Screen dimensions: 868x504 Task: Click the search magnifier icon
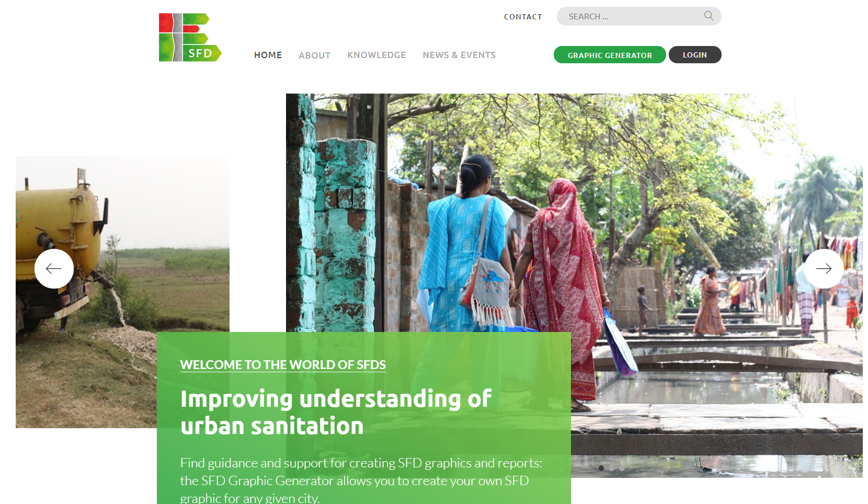coord(709,16)
